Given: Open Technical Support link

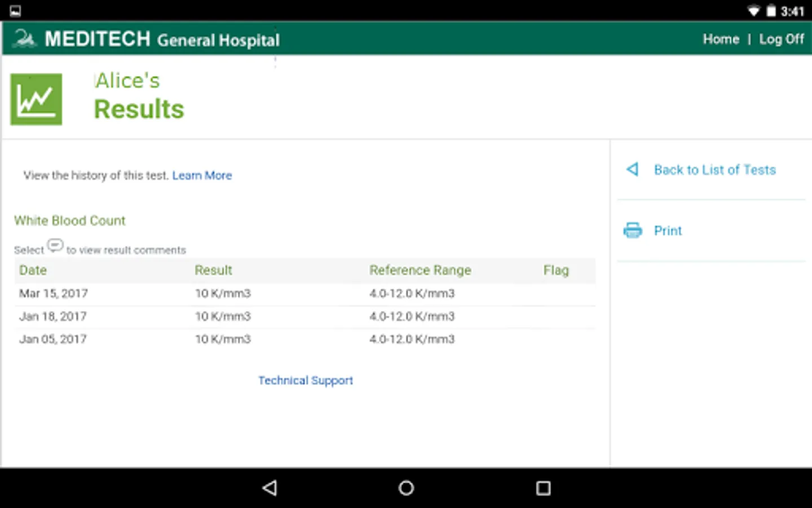Looking at the screenshot, I should (x=306, y=380).
